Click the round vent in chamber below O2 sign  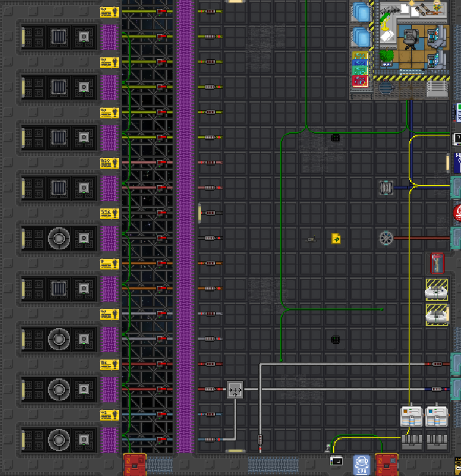point(59,439)
